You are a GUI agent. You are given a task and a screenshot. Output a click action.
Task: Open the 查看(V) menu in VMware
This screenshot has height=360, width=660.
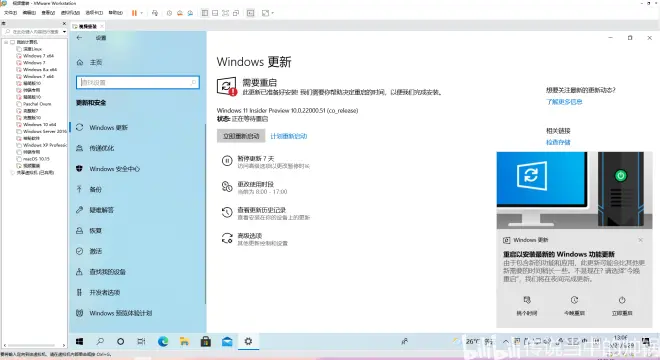pos(48,13)
